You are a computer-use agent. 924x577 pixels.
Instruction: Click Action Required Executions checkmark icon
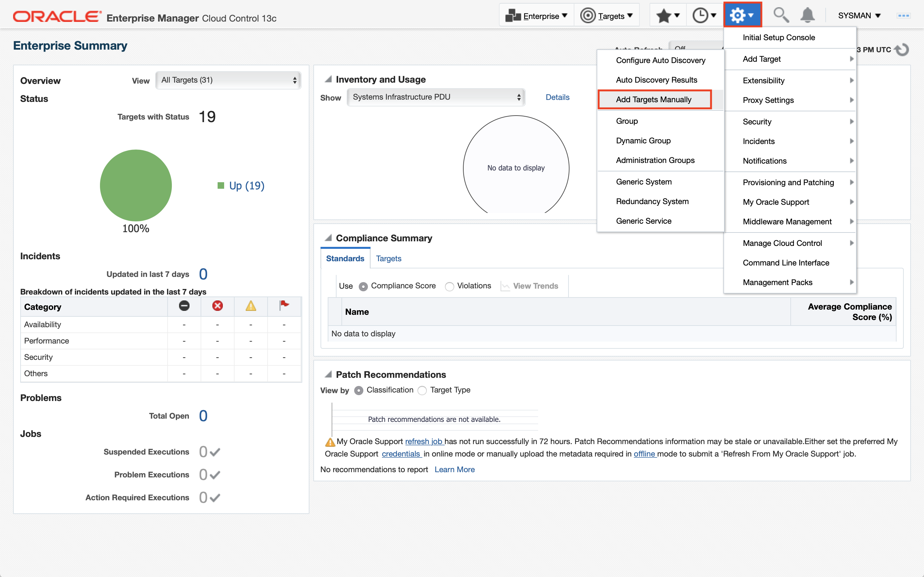[x=215, y=498]
